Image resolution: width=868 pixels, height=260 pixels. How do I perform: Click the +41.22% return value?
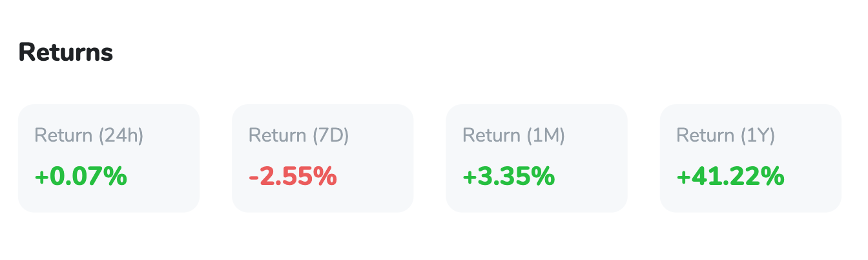click(730, 176)
